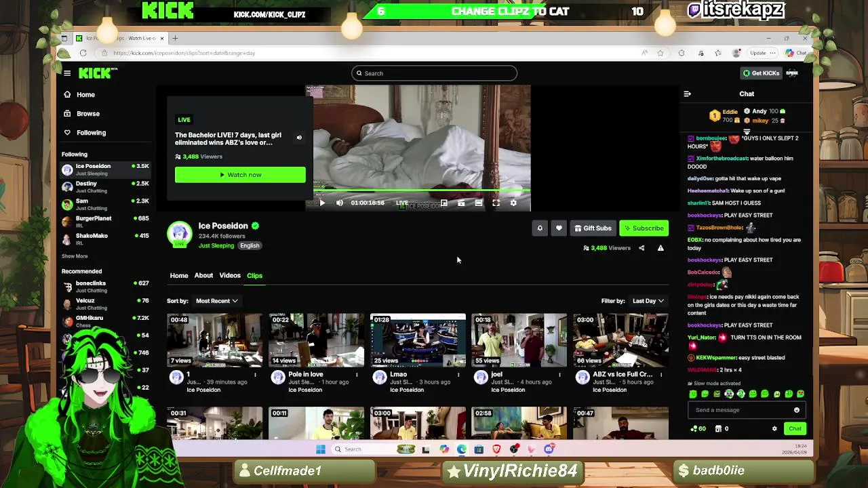Pick the heart-eyes emote in quick bar
The image size is (868, 488).
[801, 394]
